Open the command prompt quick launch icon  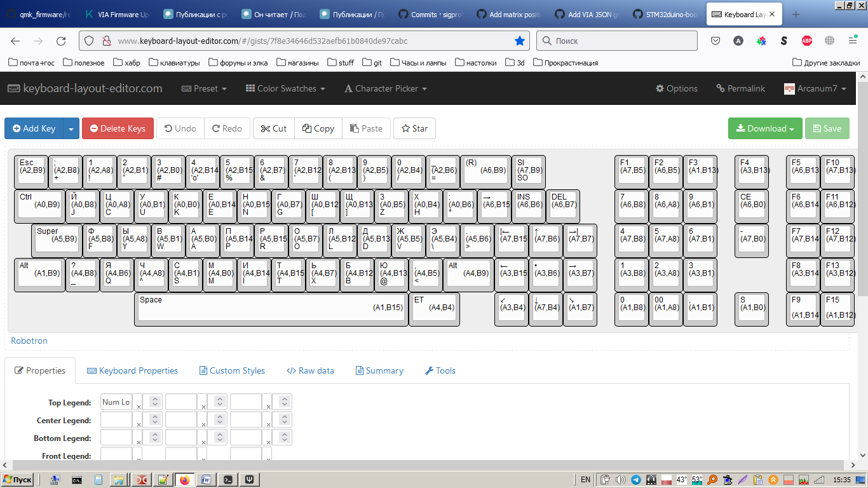click(77, 480)
